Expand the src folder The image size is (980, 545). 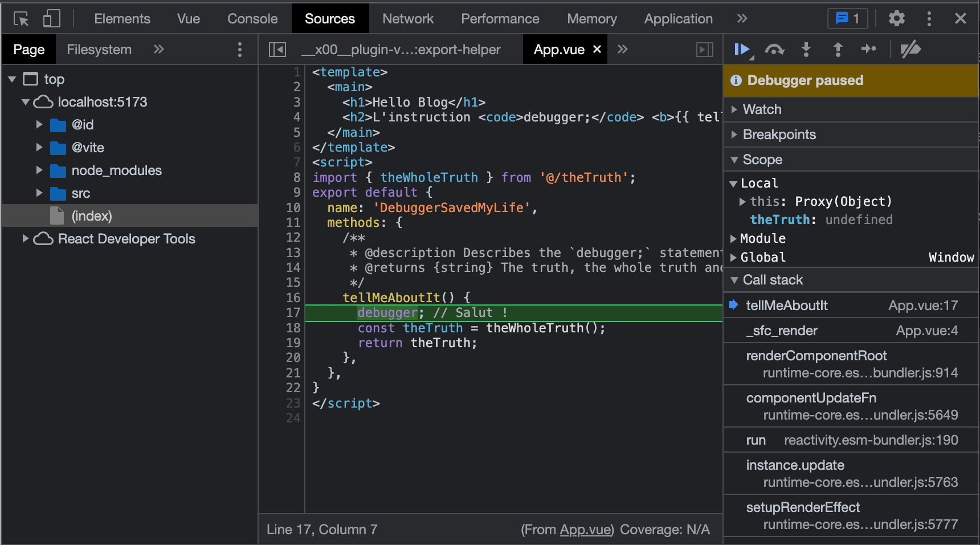pyautogui.click(x=39, y=193)
